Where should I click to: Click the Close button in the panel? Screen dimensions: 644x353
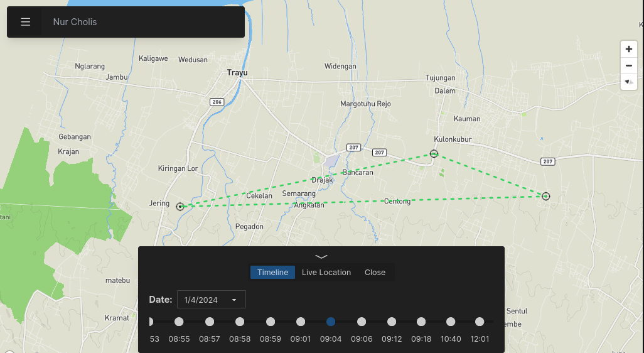pyautogui.click(x=375, y=273)
